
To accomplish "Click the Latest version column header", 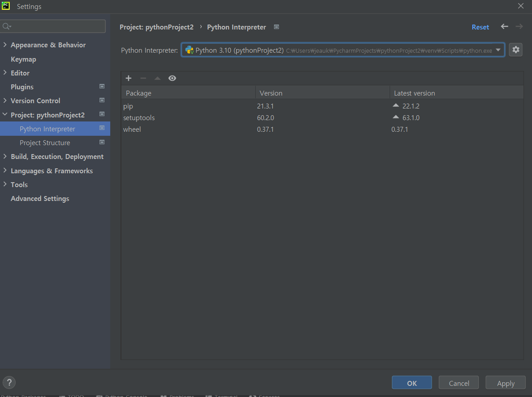I will click(x=457, y=93).
